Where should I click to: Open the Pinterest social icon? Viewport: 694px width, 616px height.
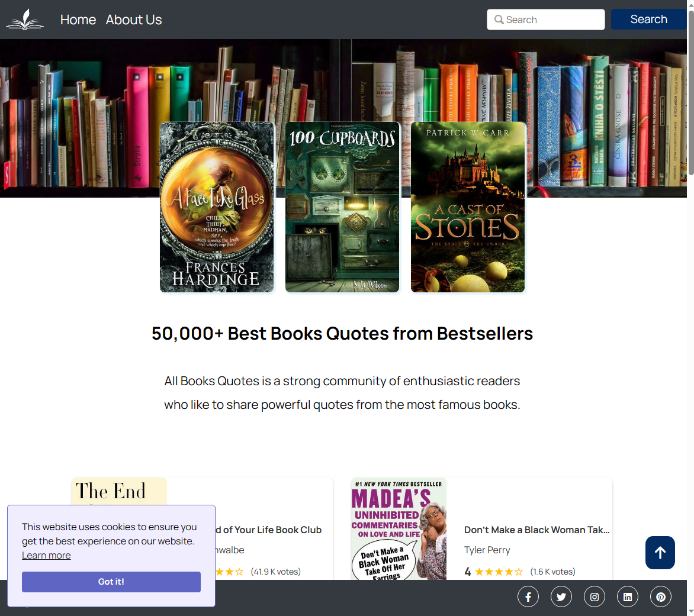[x=661, y=597]
